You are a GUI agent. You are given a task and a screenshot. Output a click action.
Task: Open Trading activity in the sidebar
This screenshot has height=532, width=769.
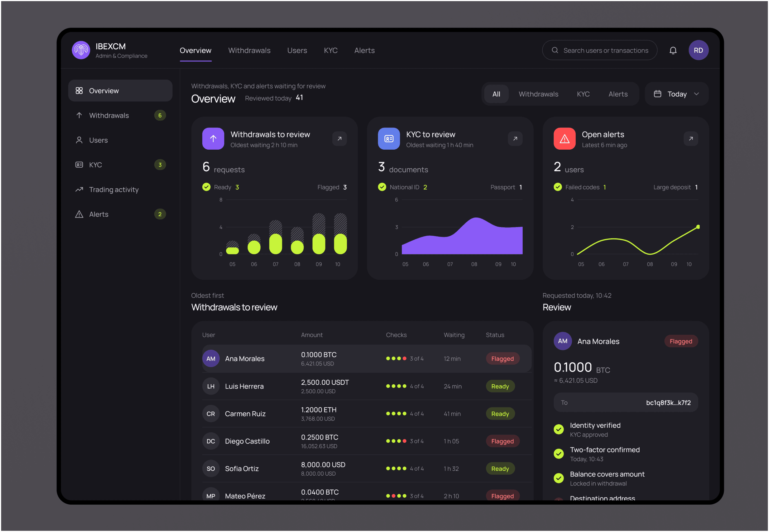pos(120,190)
